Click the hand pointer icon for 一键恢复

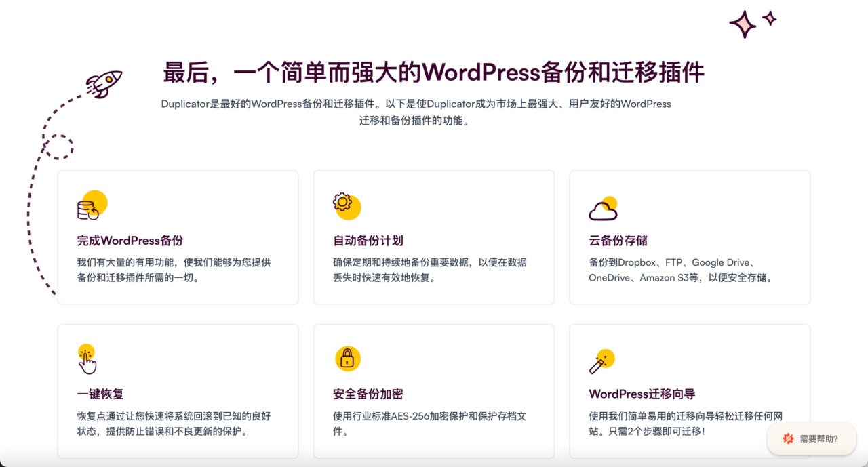coord(87,359)
